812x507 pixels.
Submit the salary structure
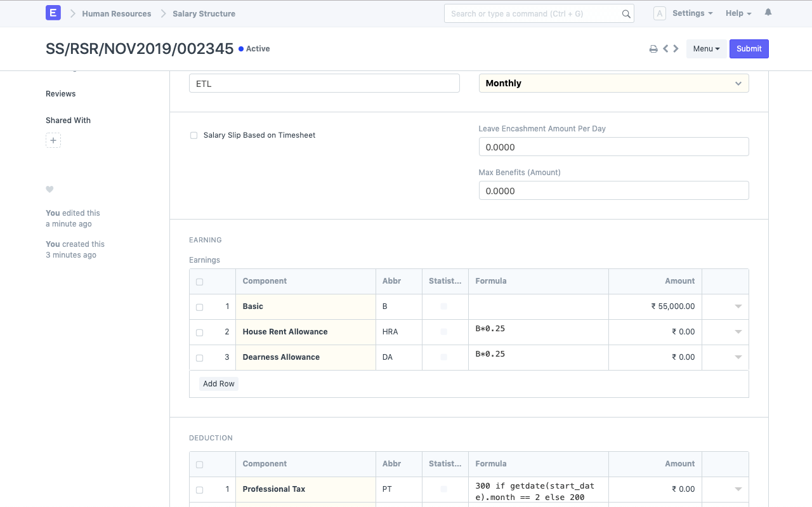click(749, 49)
